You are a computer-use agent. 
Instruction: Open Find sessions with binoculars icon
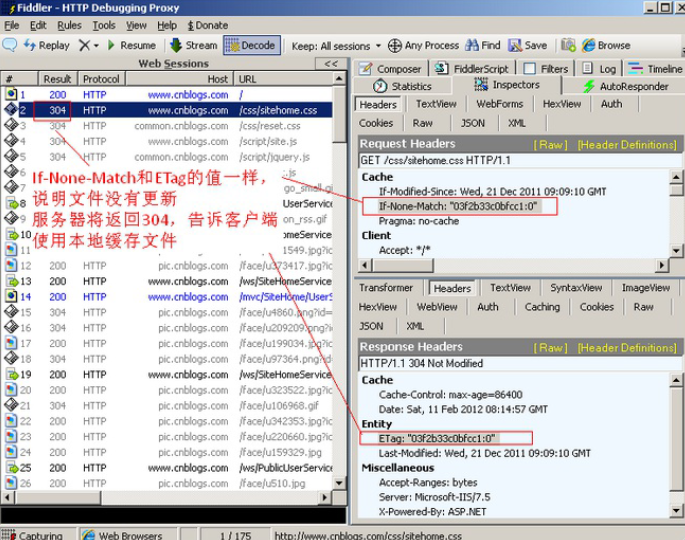tap(481, 45)
